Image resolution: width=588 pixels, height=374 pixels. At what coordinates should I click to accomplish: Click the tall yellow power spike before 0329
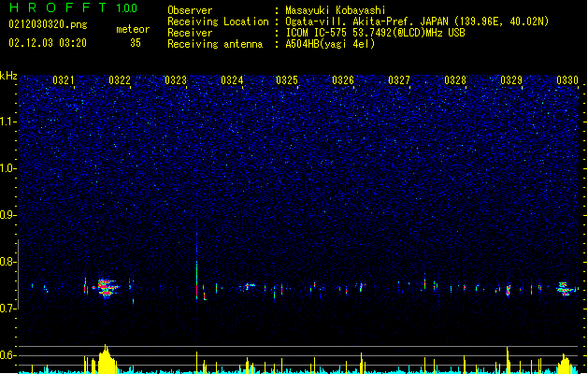(x=508, y=360)
